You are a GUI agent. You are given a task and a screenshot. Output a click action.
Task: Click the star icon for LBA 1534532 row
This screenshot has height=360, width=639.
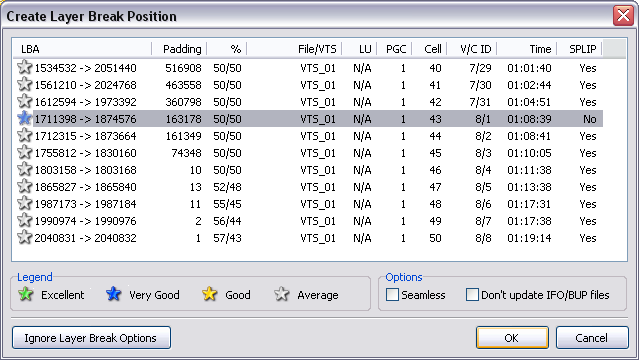click(x=24, y=68)
